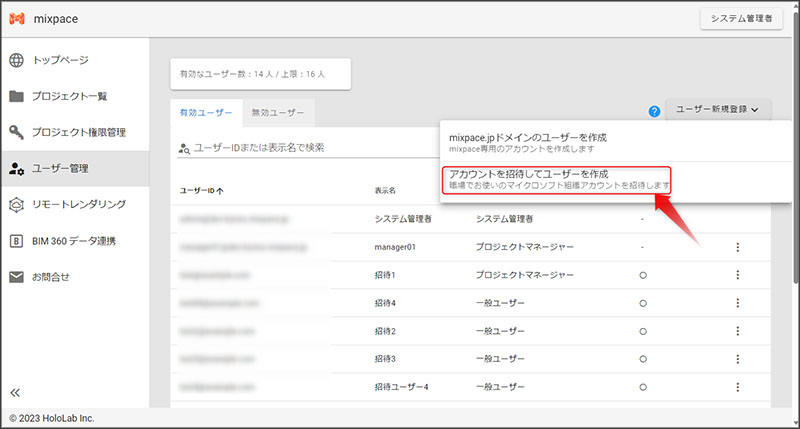
Task: Collapse the sidebar with double chevron
Action: (16, 391)
